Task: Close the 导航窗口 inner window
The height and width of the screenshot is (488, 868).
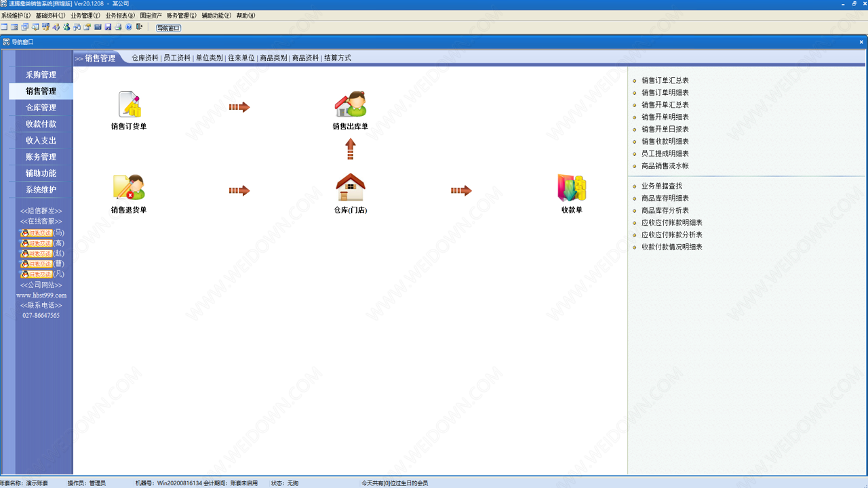Action: coord(861,42)
